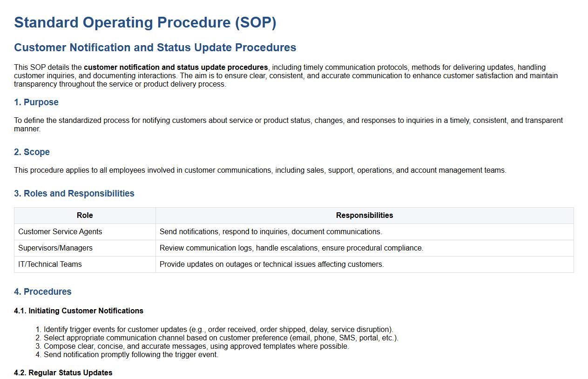Select the 'Supervisors/Managers' table cell
The width and height of the screenshot is (588, 379).
click(55, 248)
